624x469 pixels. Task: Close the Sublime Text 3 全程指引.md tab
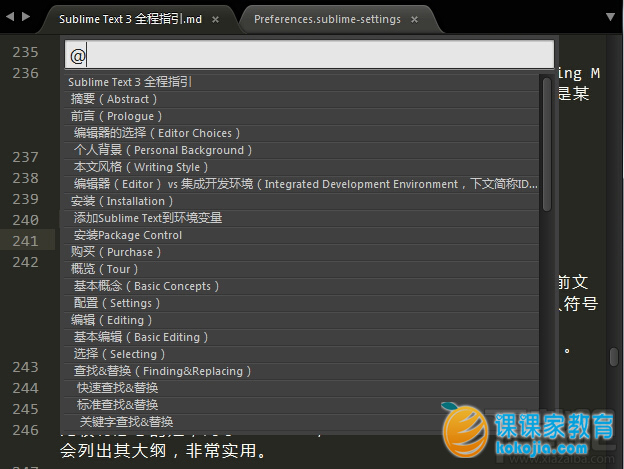tap(215, 19)
